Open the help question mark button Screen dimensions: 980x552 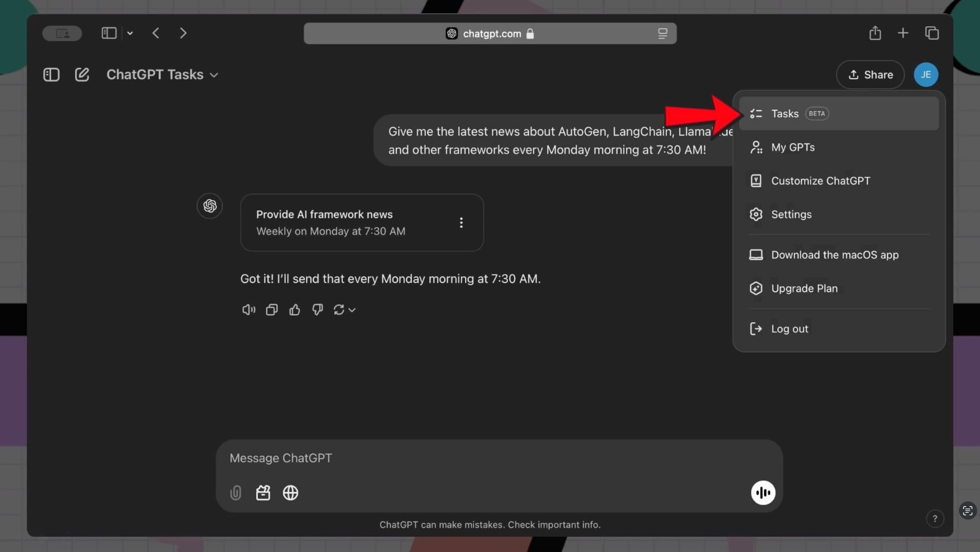(935, 519)
